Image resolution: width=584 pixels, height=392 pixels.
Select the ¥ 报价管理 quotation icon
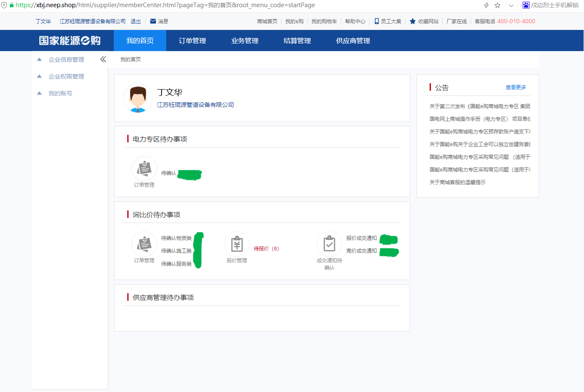pyautogui.click(x=237, y=244)
